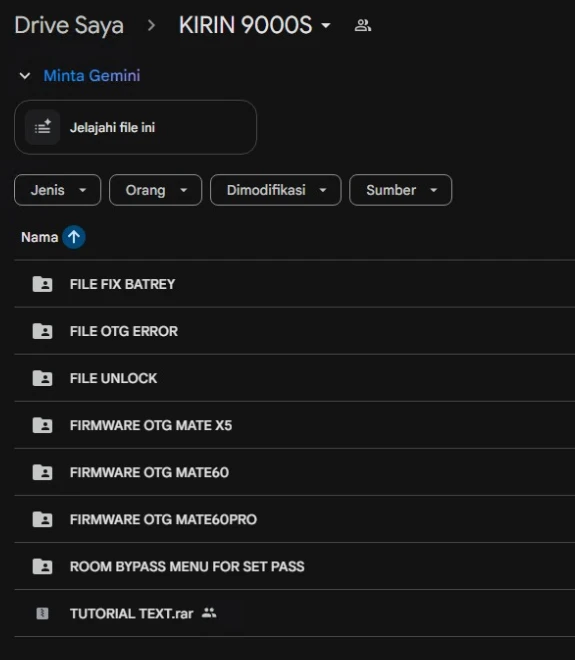
Task: Click the Gemini sparkle list icon
Action: 43,127
